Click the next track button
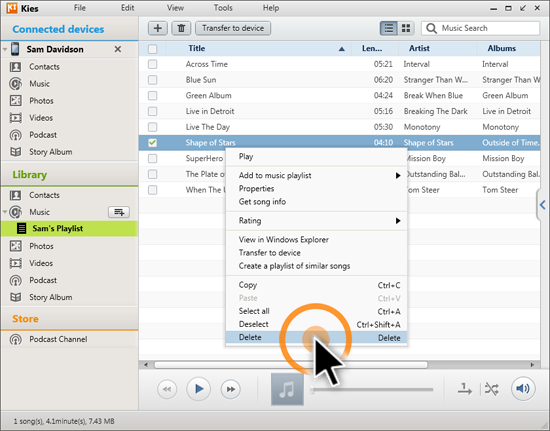Screen dimensions: 550x431 230,389
